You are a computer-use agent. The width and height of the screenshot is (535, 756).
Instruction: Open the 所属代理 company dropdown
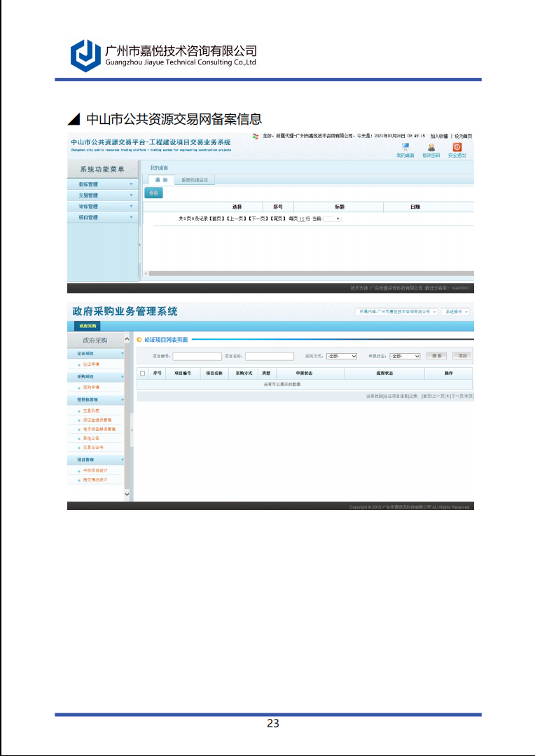point(396,312)
